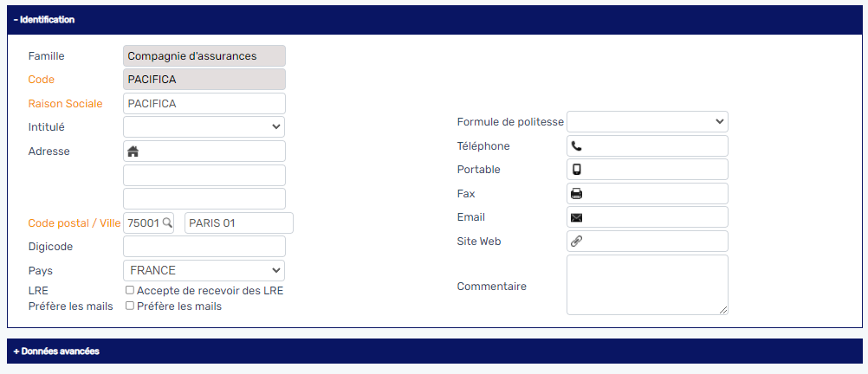
Task: Click the city field showing PARIS 01
Action: point(239,223)
